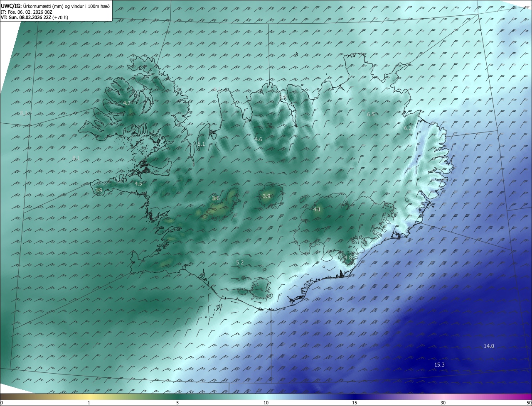Viewport: 532px width, 406px height.
Task: Click the 4.6 value label in north Iceland
Action: click(259, 139)
